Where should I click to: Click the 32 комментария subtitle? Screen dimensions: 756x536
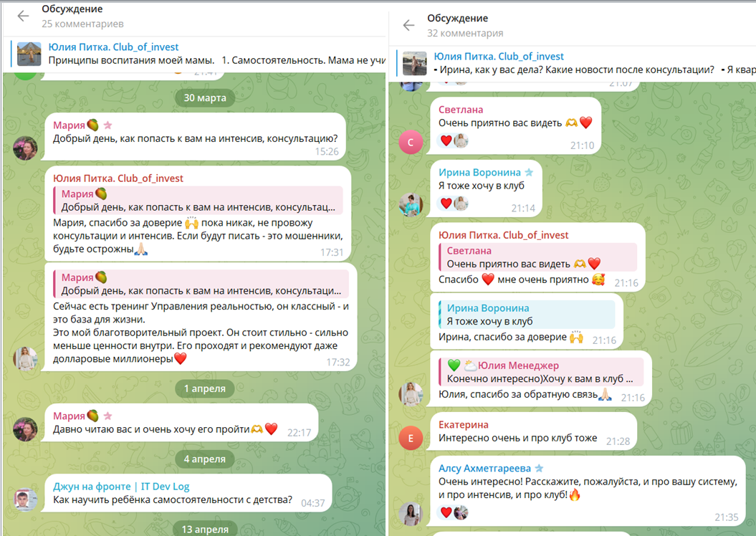[465, 33]
